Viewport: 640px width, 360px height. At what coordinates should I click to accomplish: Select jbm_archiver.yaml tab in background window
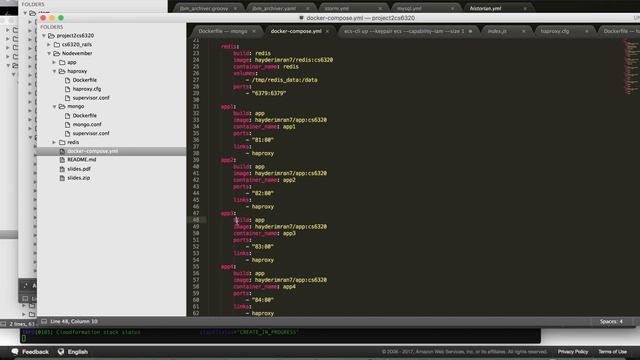point(274,8)
